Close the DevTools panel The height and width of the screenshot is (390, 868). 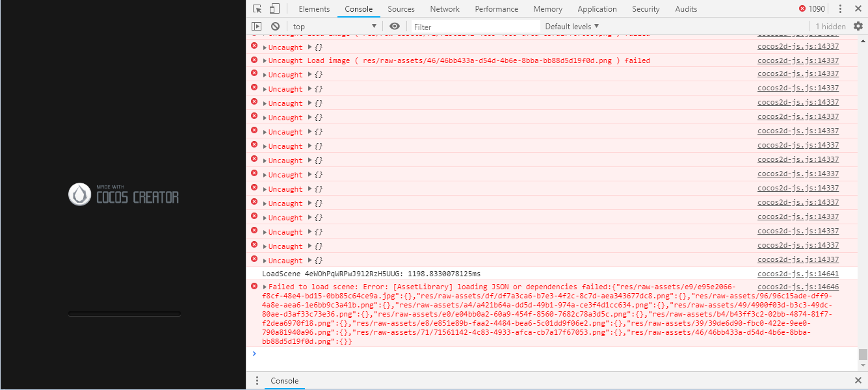tap(858, 9)
